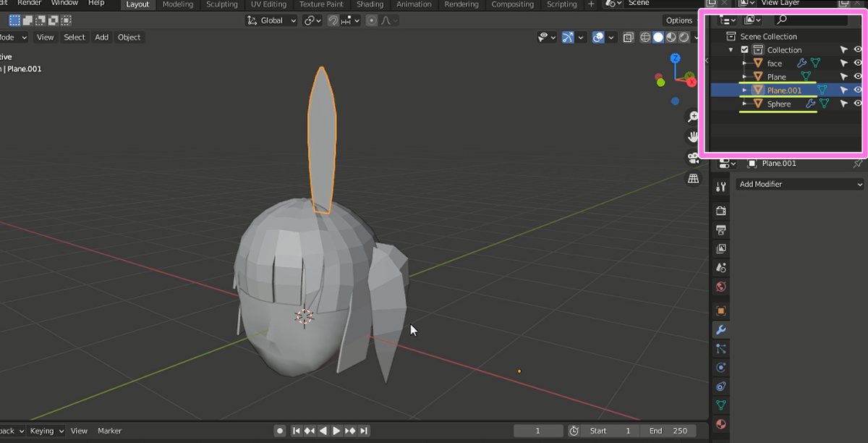The width and height of the screenshot is (868, 443).
Task: Jump to the end frame
Action: pos(364,431)
